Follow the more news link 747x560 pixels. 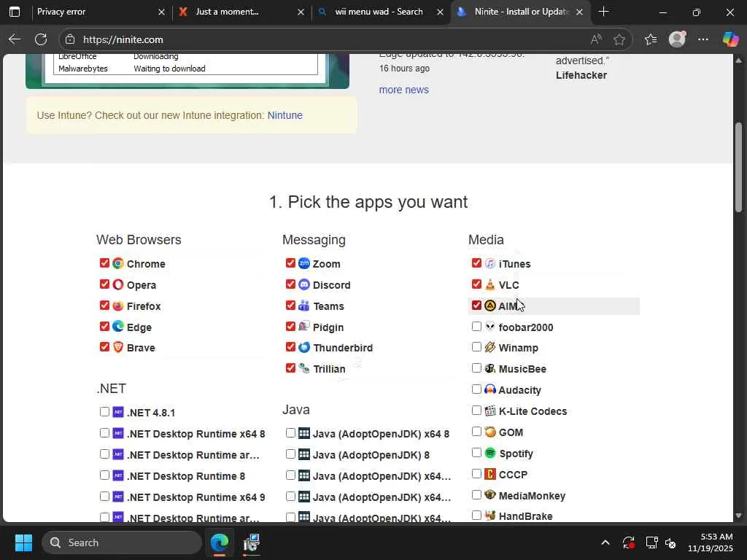tap(404, 90)
